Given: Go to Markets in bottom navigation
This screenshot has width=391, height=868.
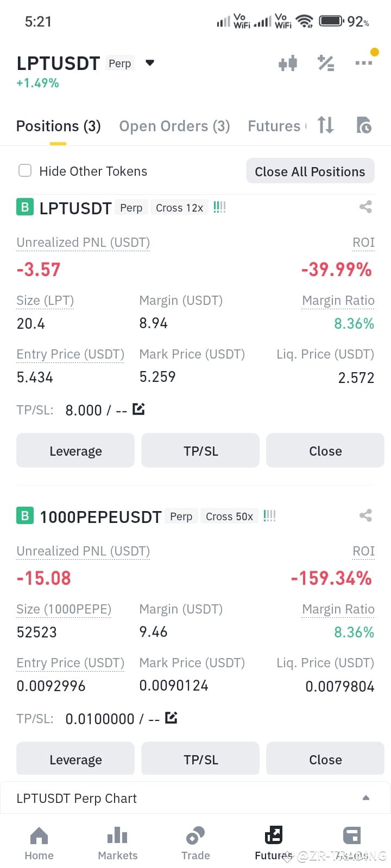Looking at the screenshot, I should tap(117, 844).
